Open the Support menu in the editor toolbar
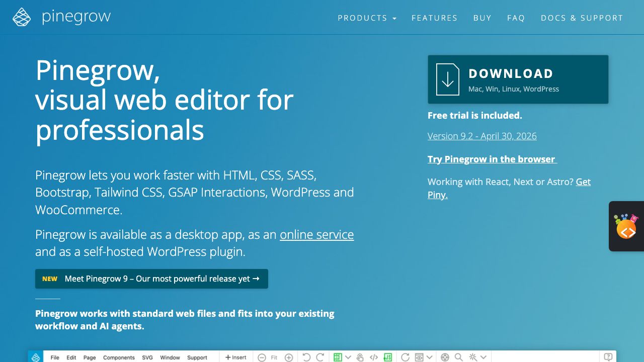 coord(197,357)
